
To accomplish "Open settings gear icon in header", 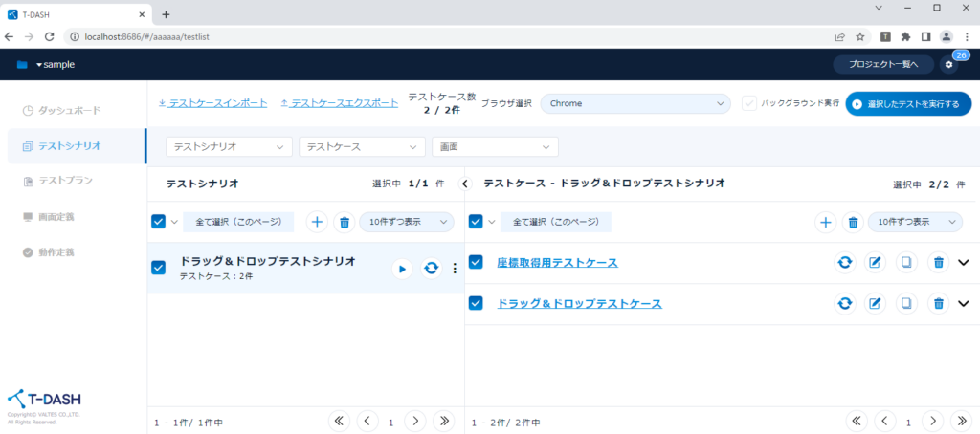I will tap(948, 65).
